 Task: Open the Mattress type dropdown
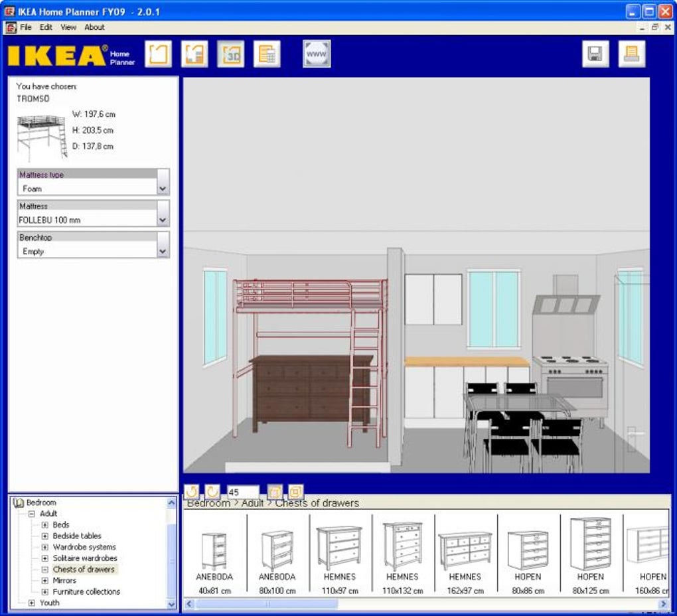point(163,182)
